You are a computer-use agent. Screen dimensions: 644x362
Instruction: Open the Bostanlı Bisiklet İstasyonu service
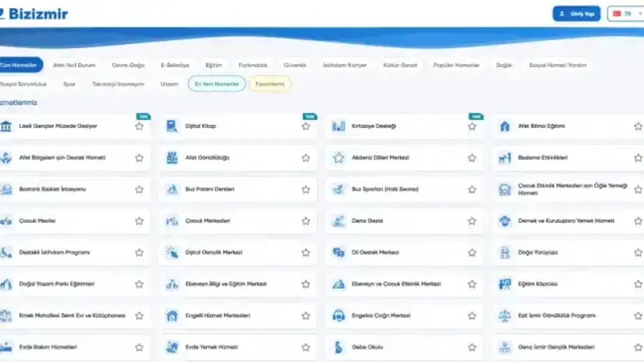coord(74,189)
